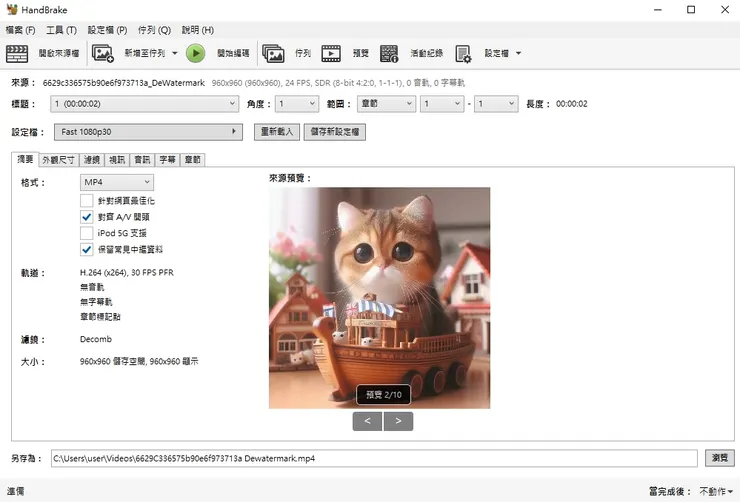Click the H.264 (x264), 30 FPS PFR text
Image resolution: width=740 pixels, height=502 pixels.
pyautogui.click(x=127, y=273)
